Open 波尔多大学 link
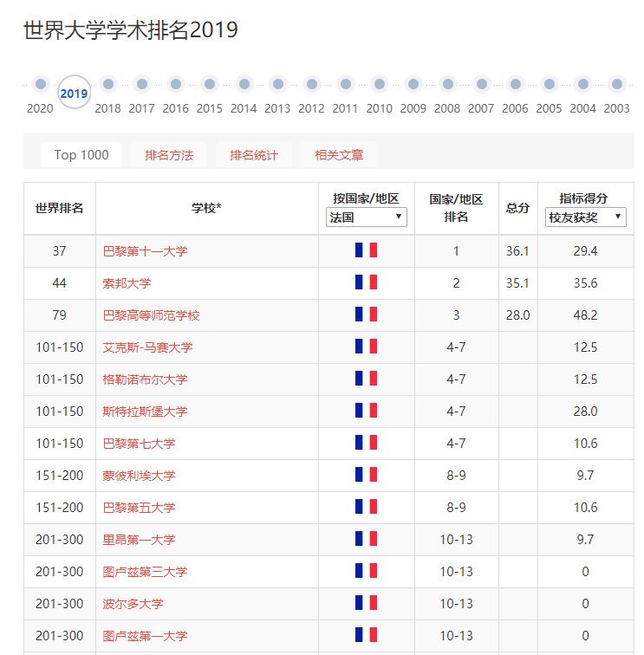 point(133,604)
